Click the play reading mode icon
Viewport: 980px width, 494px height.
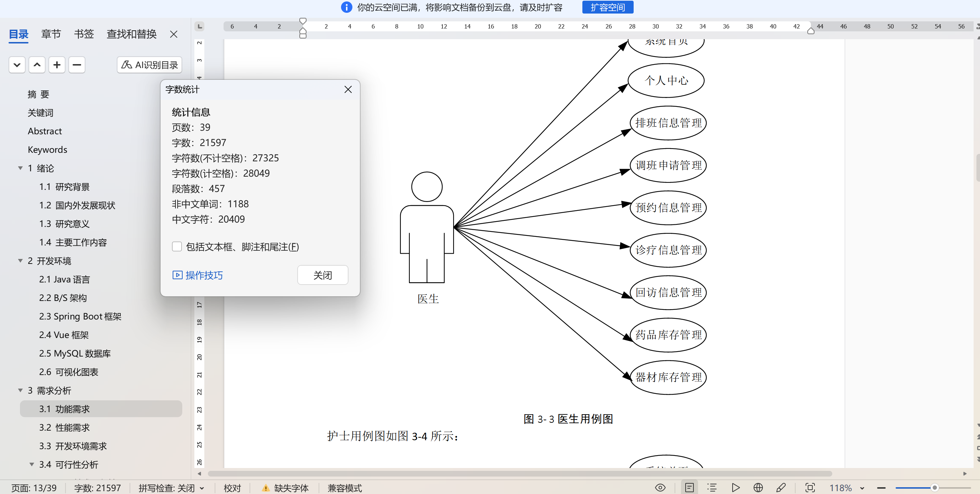(735, 488)
